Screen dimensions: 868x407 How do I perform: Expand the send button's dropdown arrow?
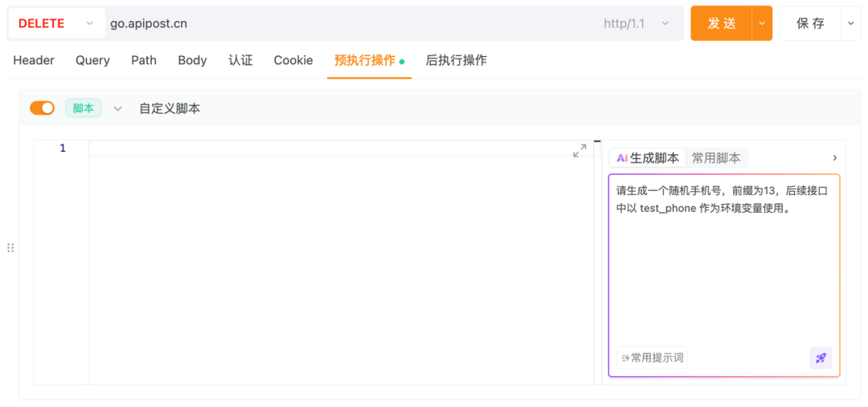[x=762, y=23]
